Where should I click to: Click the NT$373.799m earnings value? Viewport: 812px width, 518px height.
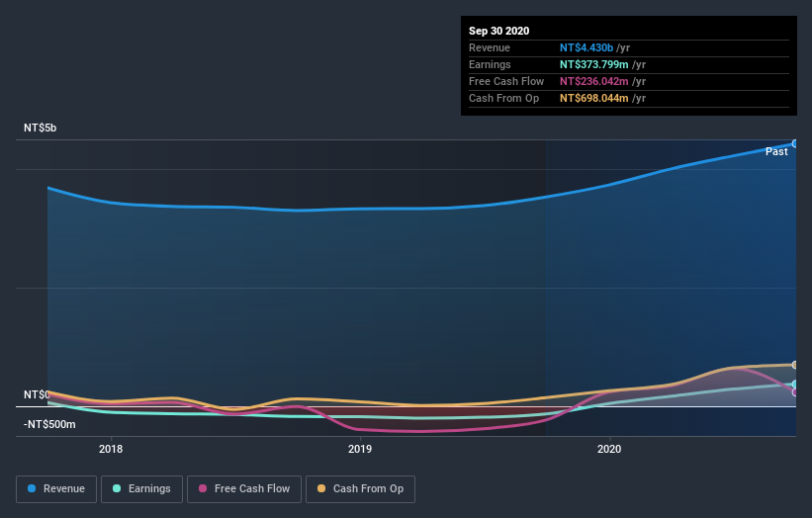[x=594, y=64]
